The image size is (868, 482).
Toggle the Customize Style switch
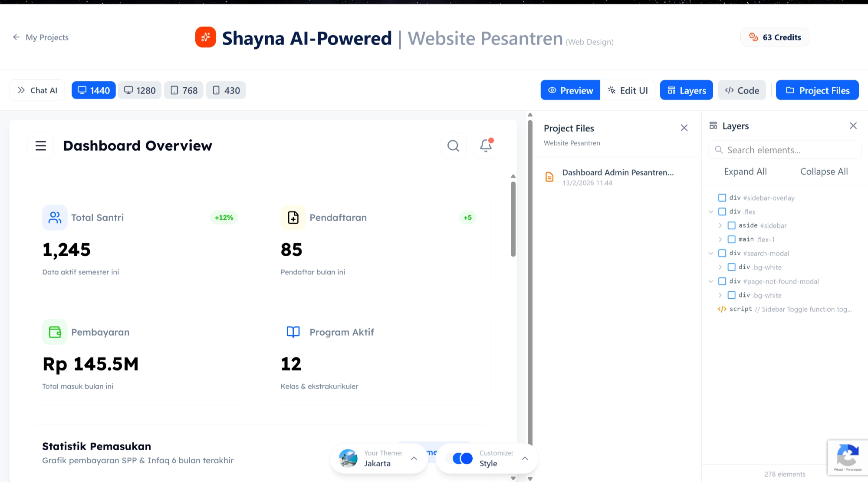click(461, 458)
